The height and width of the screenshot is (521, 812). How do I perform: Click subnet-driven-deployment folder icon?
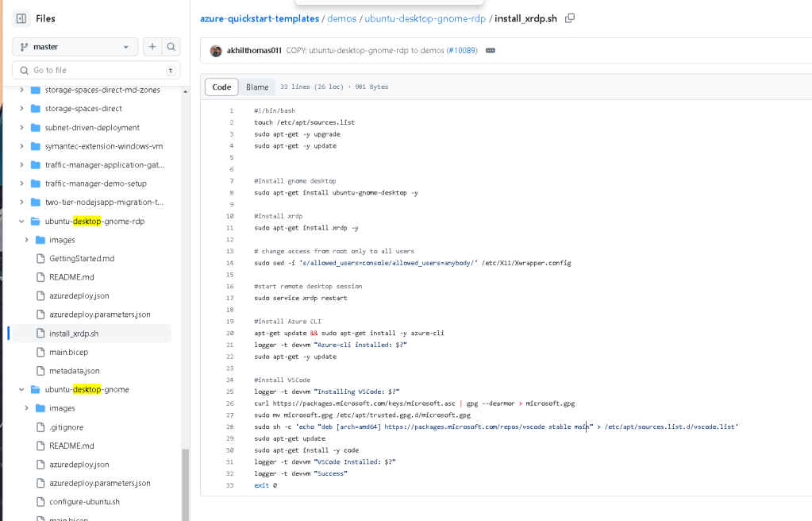pos(36,127)
